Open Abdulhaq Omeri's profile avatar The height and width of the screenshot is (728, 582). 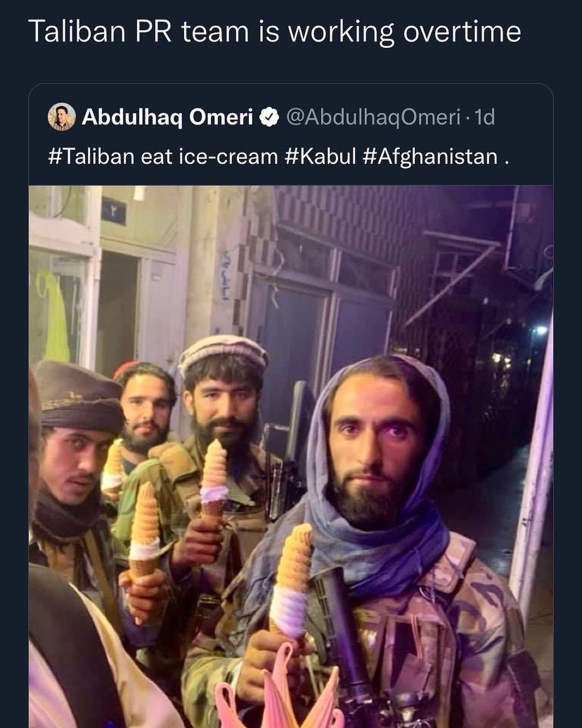click(x=61, y=117)
